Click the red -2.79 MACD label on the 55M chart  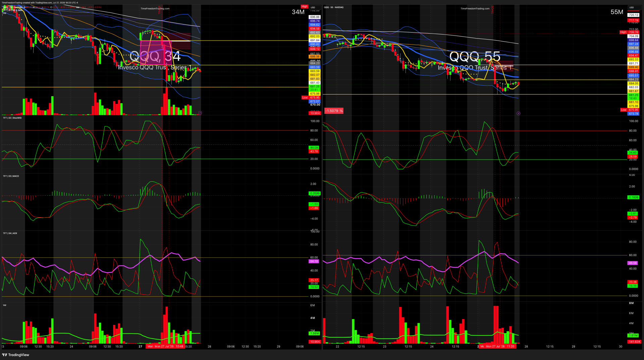pos(633,218)
